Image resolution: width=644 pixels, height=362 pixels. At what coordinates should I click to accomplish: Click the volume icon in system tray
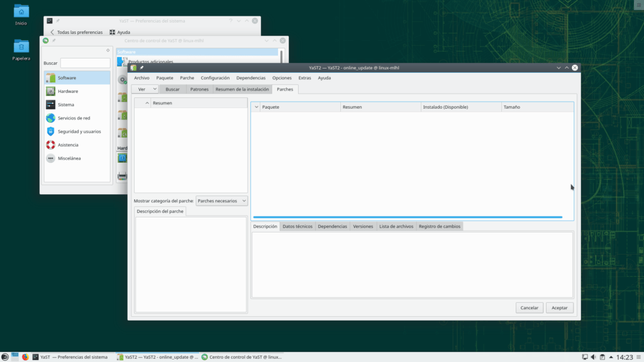[x=594, y=357]
